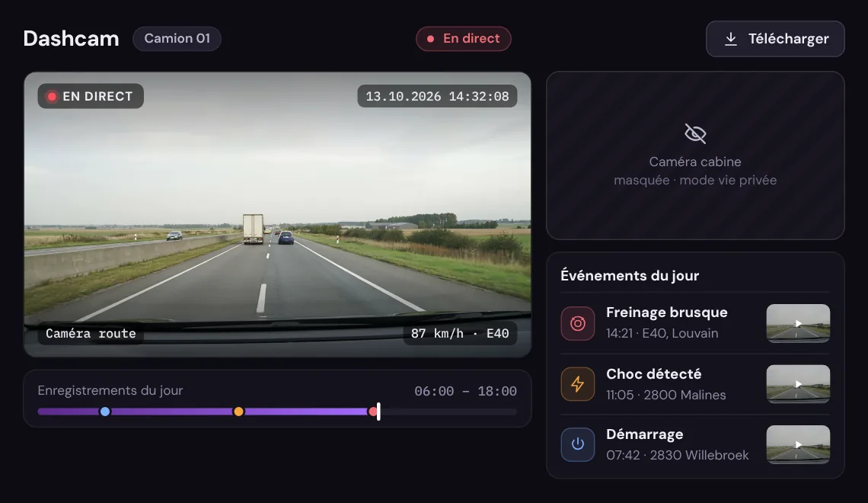Click the crossed-out eye privacy icon

(695, 133)
